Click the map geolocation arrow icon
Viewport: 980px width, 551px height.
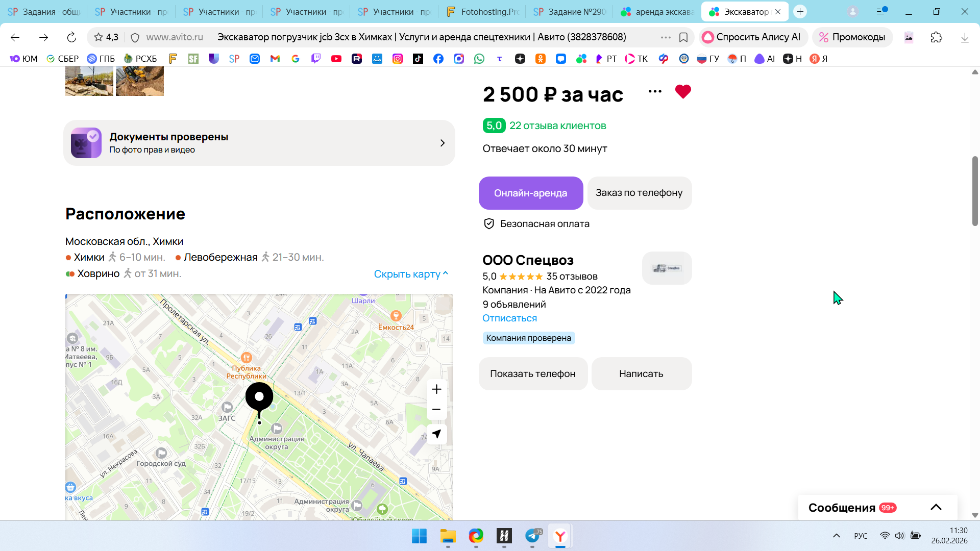tap(436, 434)
